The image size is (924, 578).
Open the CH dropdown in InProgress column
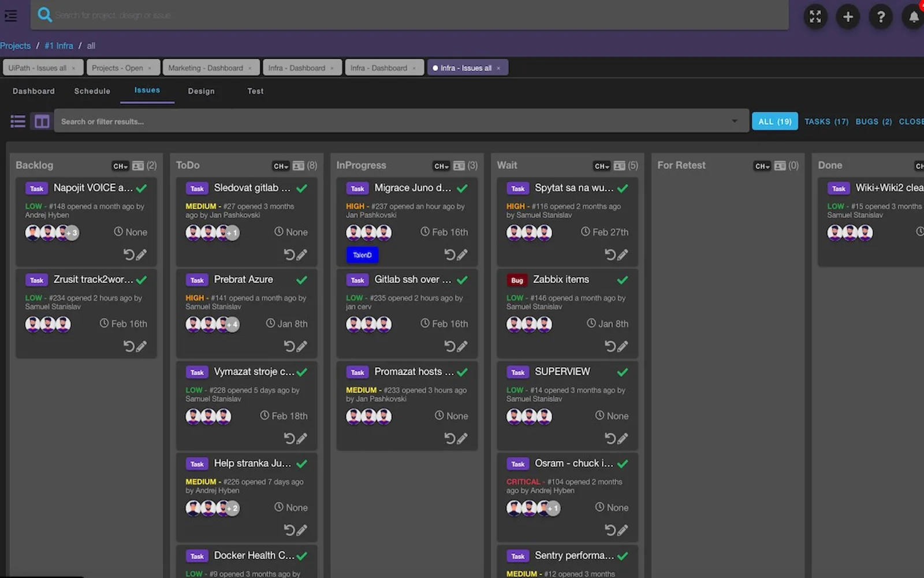(441, 166)
